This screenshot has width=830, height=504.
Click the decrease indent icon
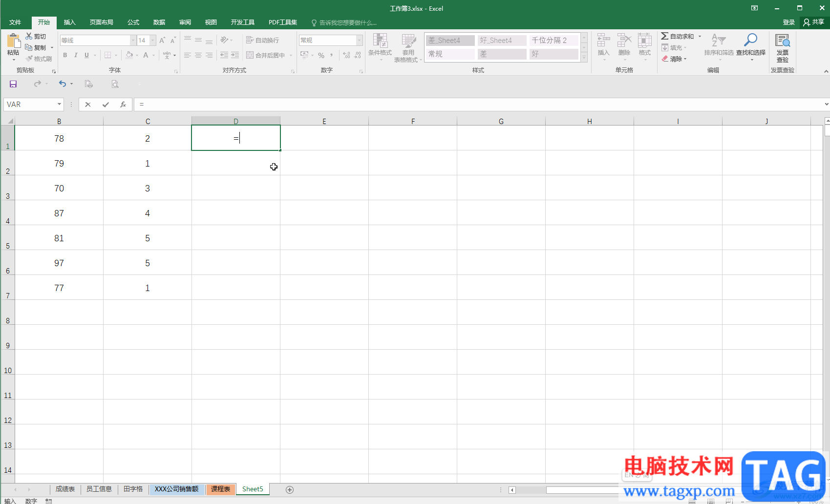point(224,55)
